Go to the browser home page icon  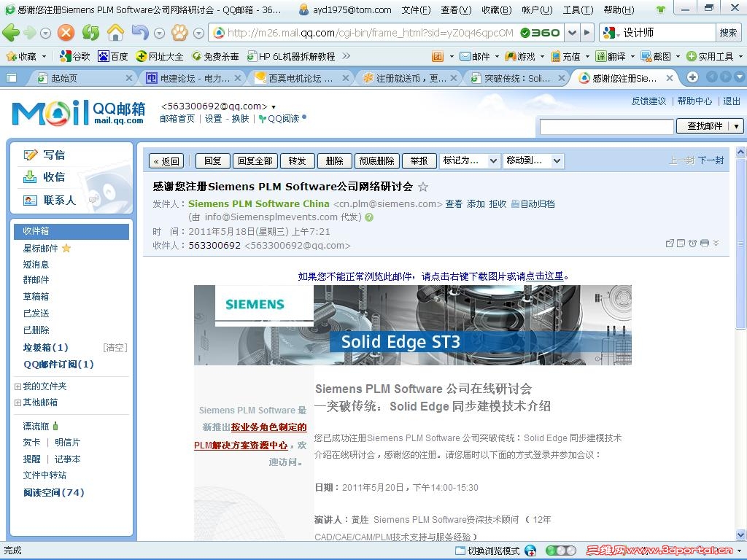(115, 33)
